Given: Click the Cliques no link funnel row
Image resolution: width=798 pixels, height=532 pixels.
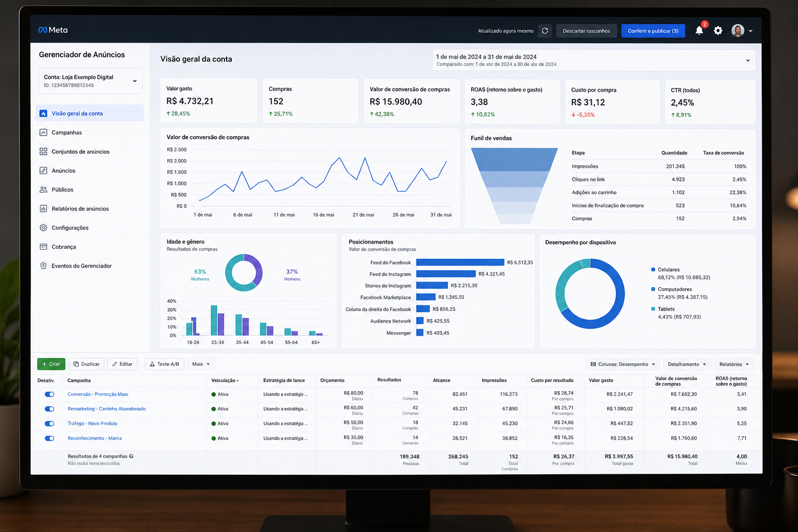Looking at the screenshot, I should pos(659,179).
